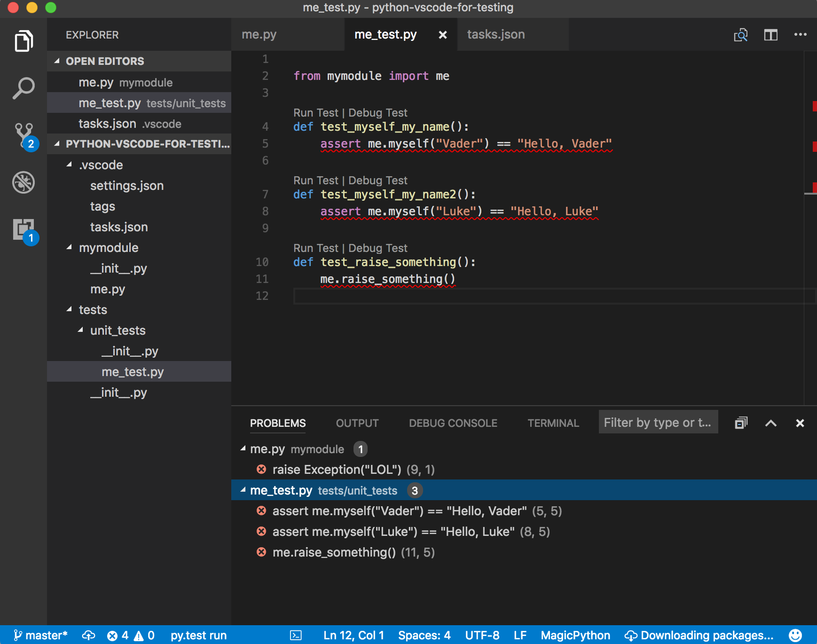
Task: Collapse the me_test.py problems group
Action: click(x=243, y=490)
